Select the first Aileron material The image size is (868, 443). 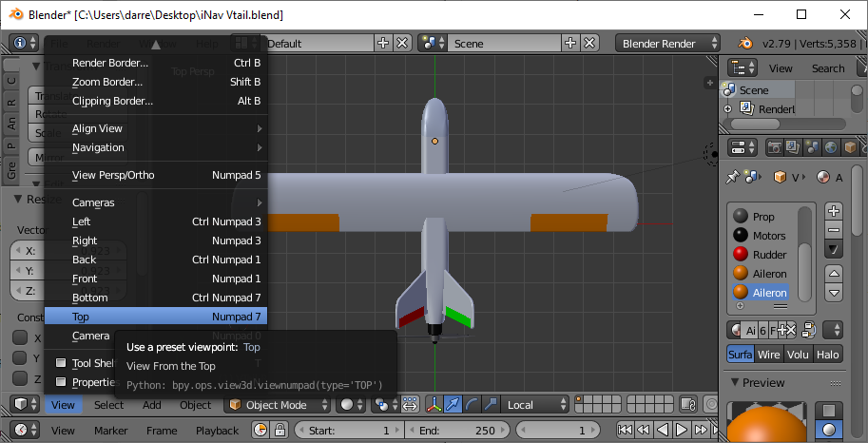pos(762,274)
